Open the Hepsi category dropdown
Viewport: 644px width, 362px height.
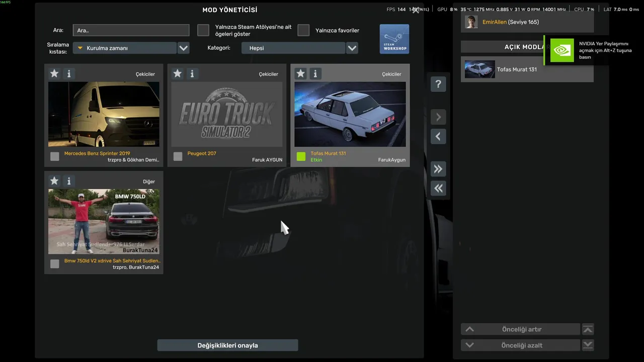[293, 48]
